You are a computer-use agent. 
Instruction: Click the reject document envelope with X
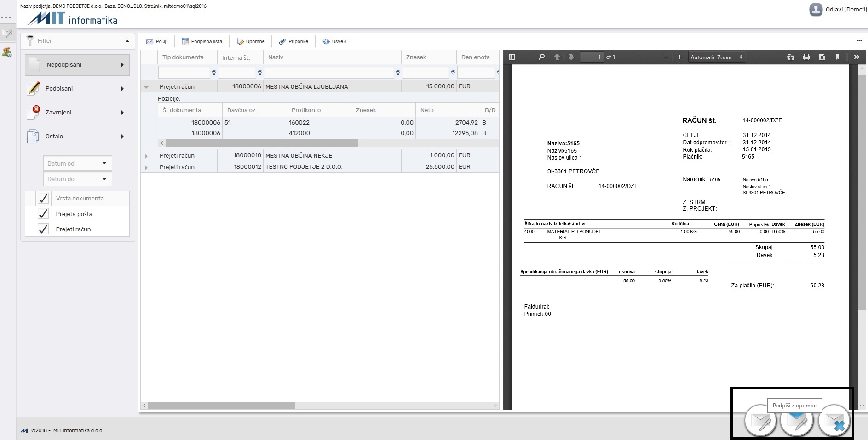(x=834, y=421)
